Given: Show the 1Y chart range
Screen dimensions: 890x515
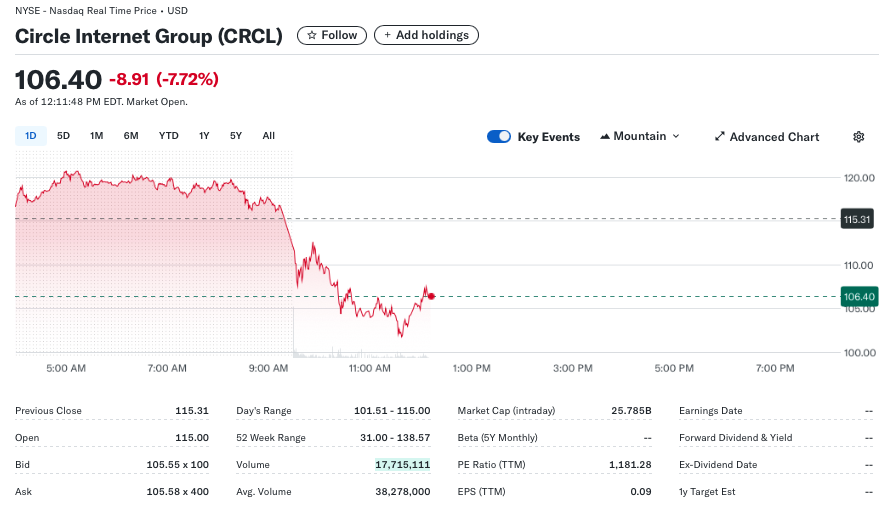Looking at the screenshot, I should [x=204, y=136].
